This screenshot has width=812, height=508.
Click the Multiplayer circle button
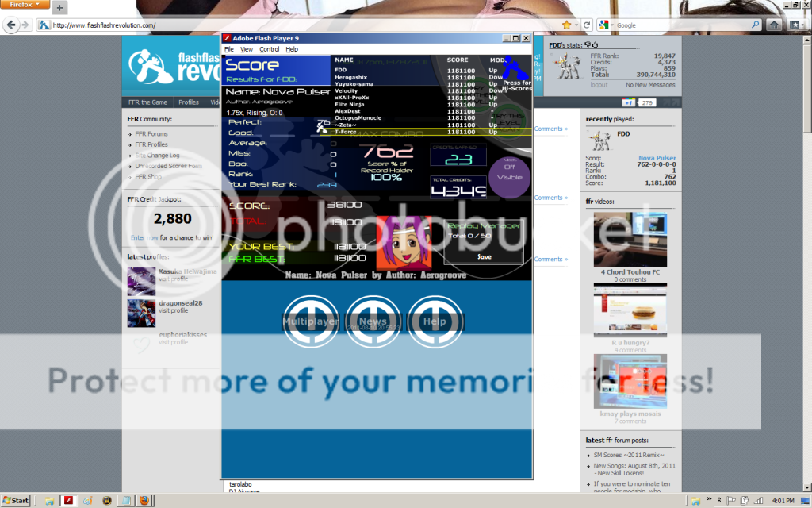coord(311,321)
